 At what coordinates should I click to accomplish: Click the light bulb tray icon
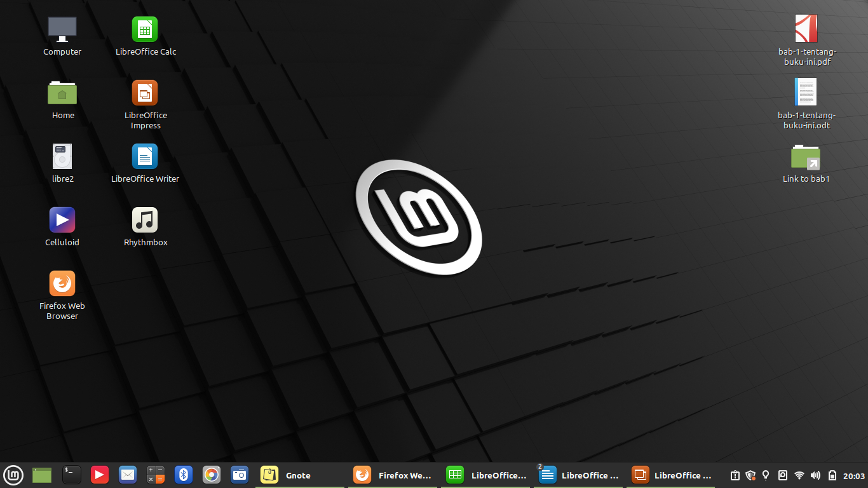(766, 475)
